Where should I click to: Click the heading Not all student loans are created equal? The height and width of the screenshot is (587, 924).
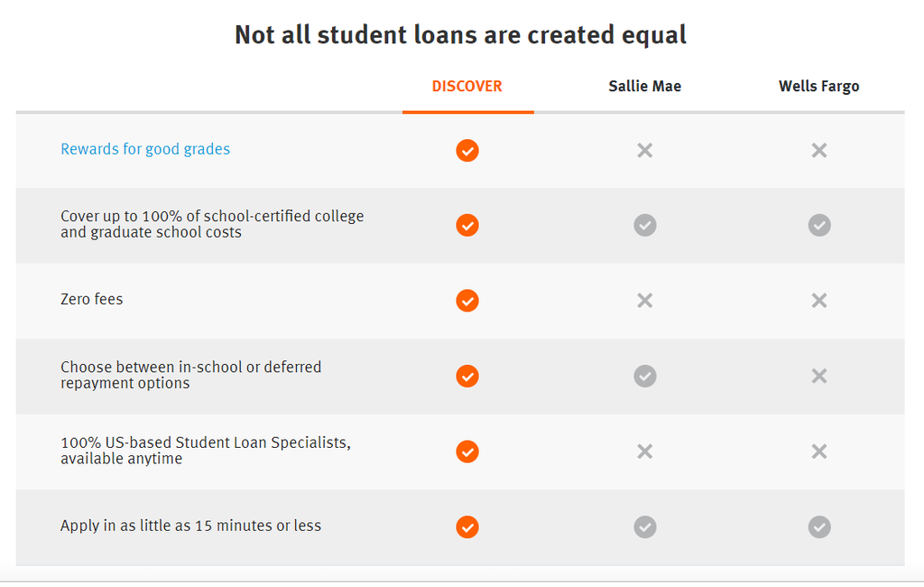click(x=461, y=34)
